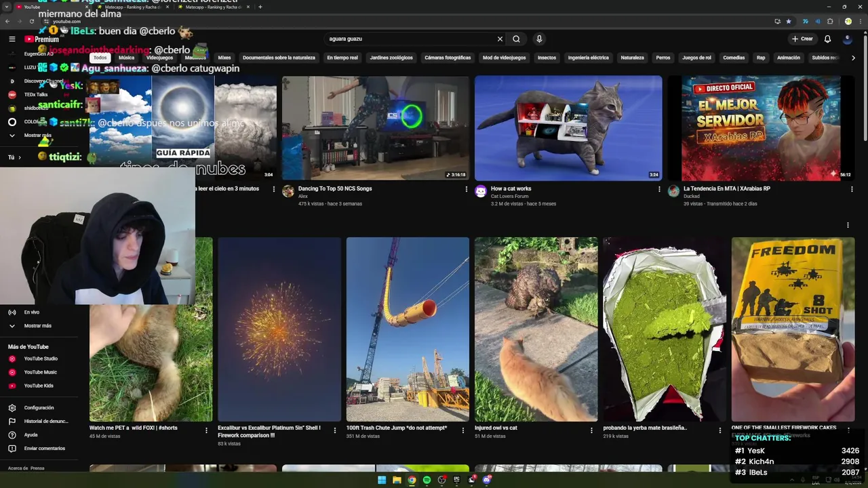Open YouTube Music link in sidebar
The image size is (868, 488).
coord(40,372)
